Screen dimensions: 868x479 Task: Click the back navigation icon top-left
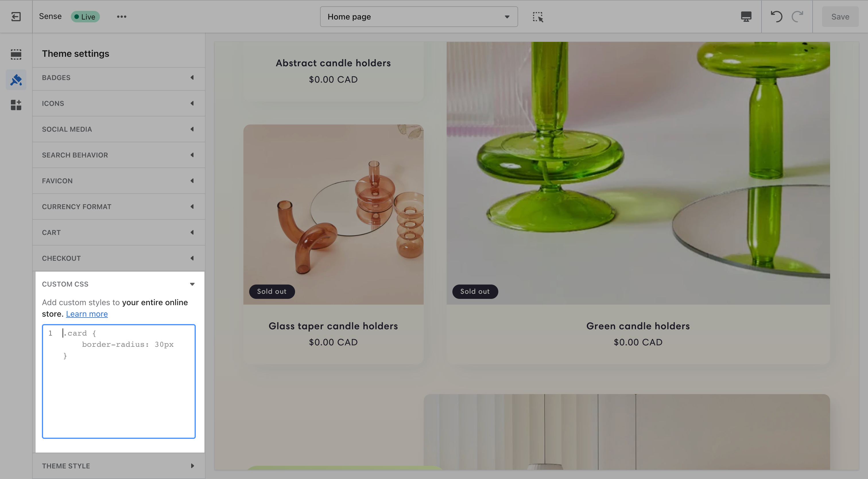click(x=16, y=16)
